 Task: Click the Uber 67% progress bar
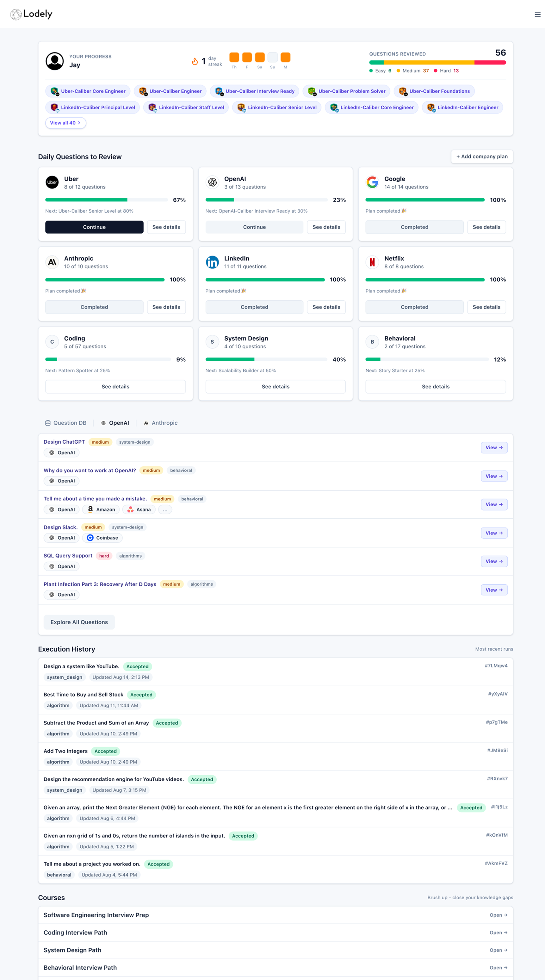click(x=107, y=200)
